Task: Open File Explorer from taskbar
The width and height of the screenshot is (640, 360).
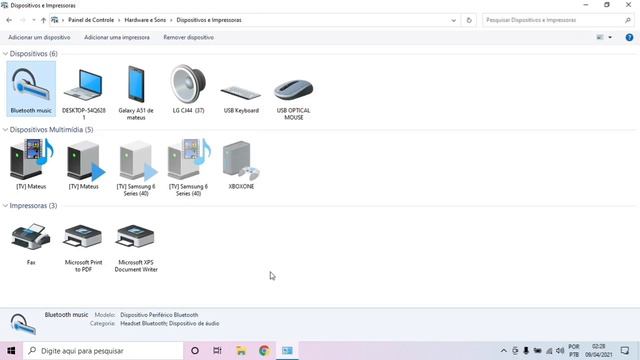Action: coord(241,351)
